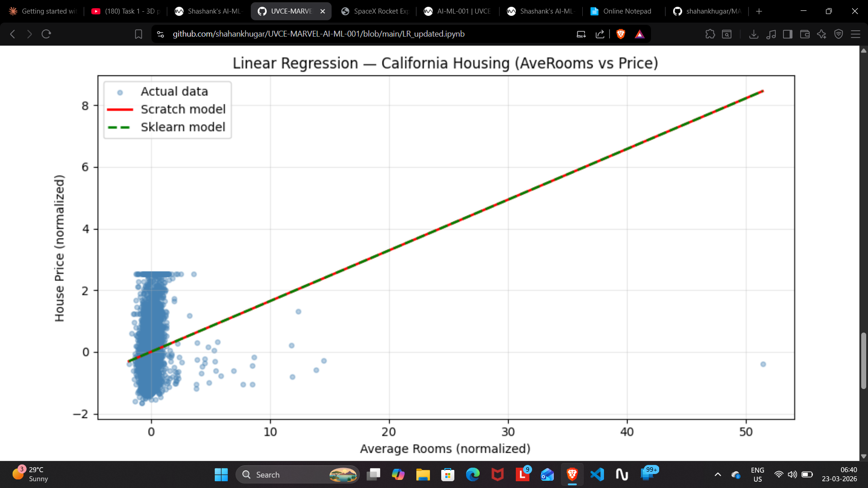The image size is (868, 488).
Task: Open Brave Shields lion icon
Action: click(x=621, y=34)
